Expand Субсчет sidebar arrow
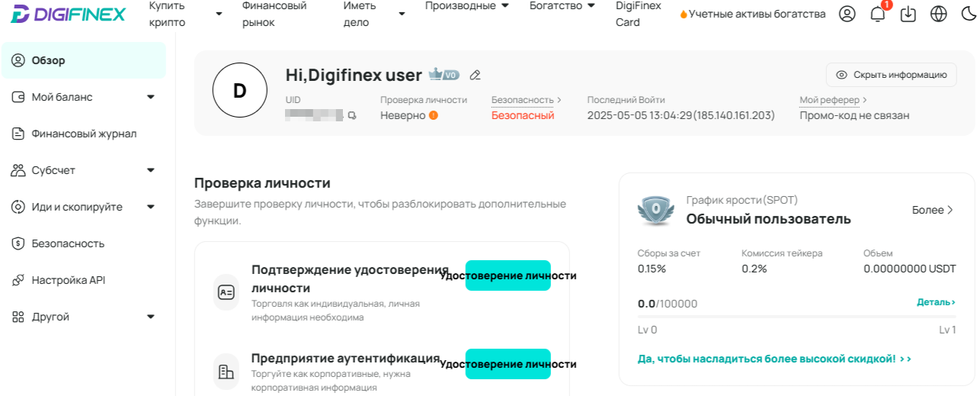Image resolution: width=980 pixels, height=396 pixels. click(150, 170)
